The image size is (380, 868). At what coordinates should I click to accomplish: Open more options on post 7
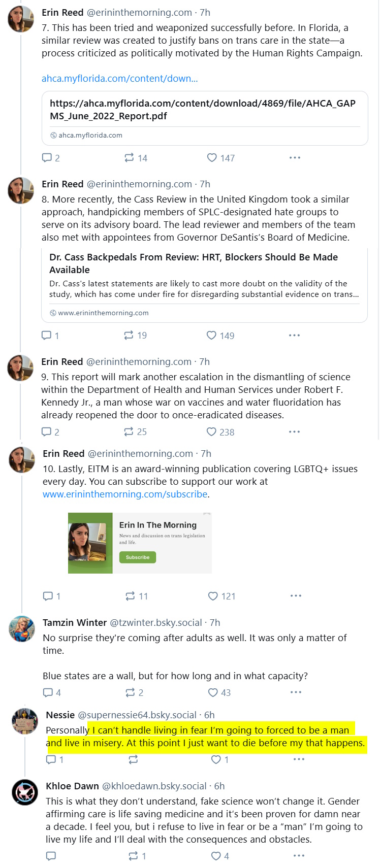point(295,158)
